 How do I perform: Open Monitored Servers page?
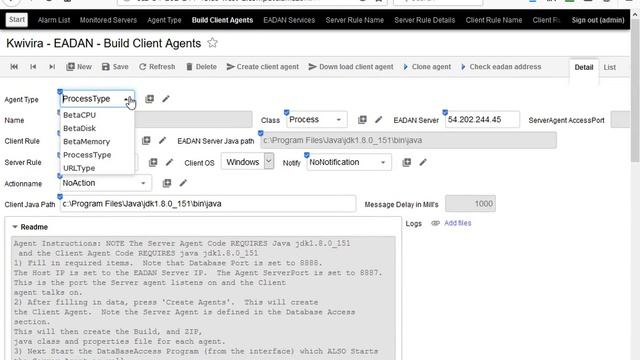point(108,20)
